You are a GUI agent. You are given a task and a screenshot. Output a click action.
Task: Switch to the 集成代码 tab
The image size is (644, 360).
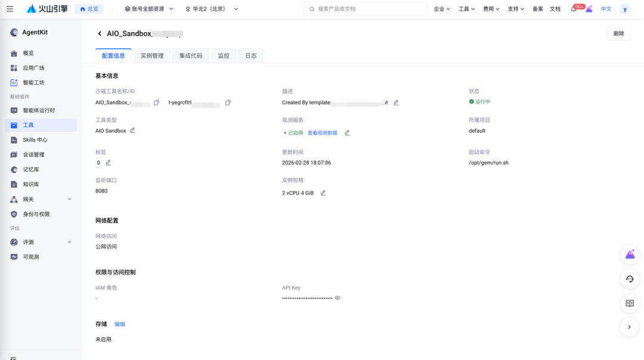(x=191, y=56)
